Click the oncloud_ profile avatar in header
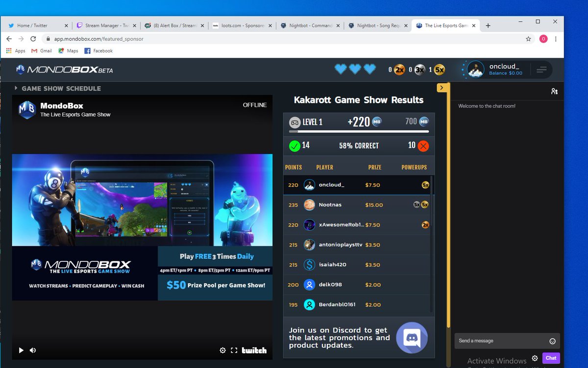Screen dimensions: 588x368 tap(475, 69)
